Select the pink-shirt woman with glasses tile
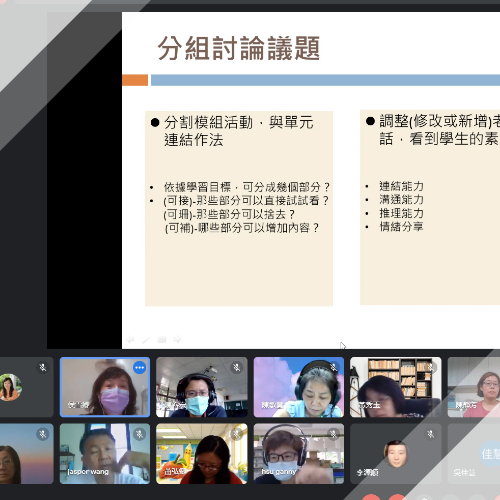The image size is (500, 500). coord(474,387)
